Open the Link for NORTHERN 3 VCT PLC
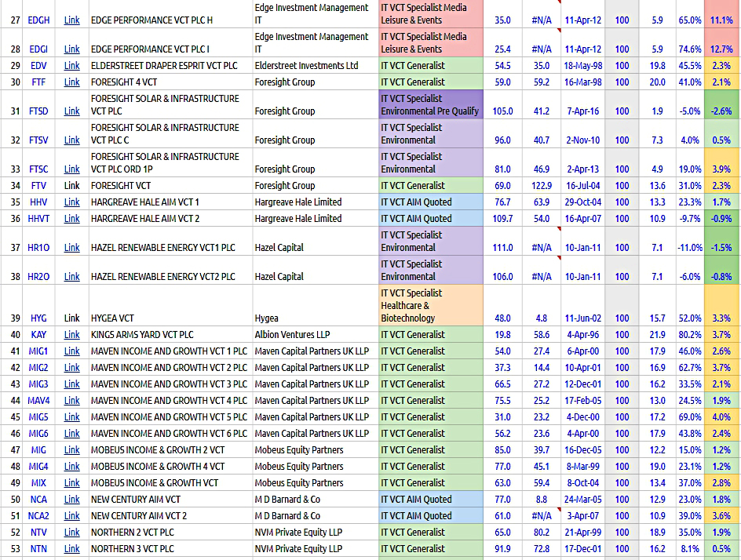 pos(72,549)
